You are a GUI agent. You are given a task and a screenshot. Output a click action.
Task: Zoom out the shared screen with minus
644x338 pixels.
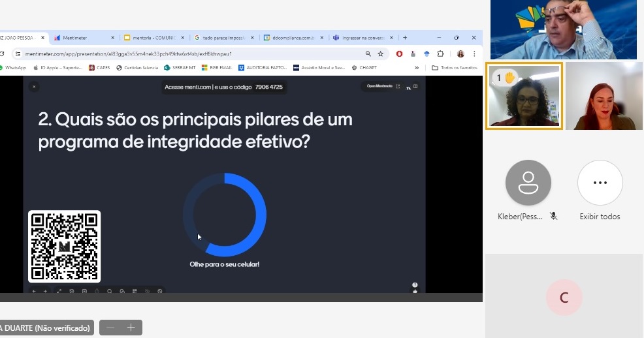pos(110,328)
